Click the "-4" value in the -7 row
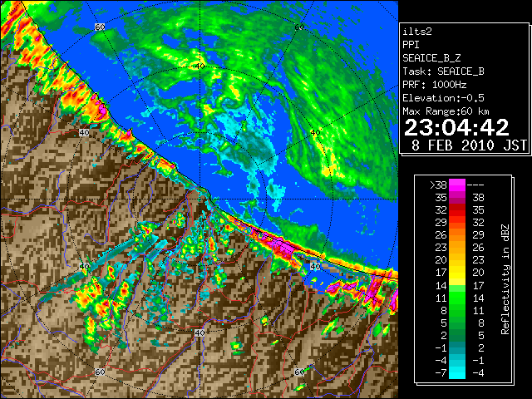Screen dimensions: 532x399 (x=478, y=372)
